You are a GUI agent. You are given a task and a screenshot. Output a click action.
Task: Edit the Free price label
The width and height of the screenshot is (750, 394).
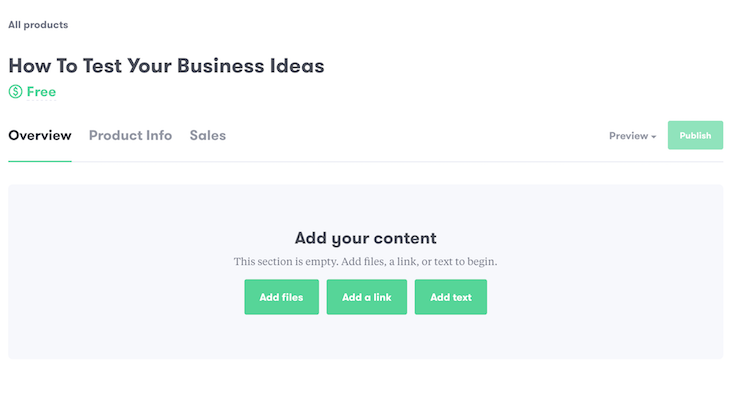coord(41,91)
